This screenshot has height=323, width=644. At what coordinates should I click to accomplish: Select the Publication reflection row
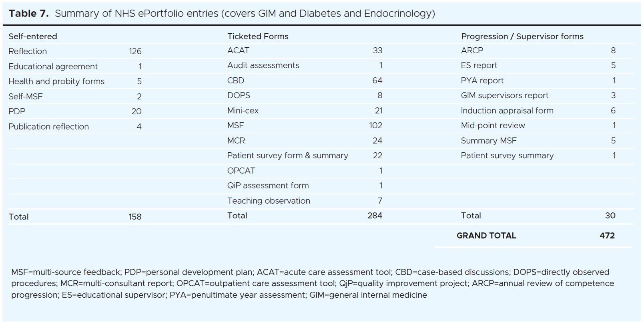pos(48,127)
